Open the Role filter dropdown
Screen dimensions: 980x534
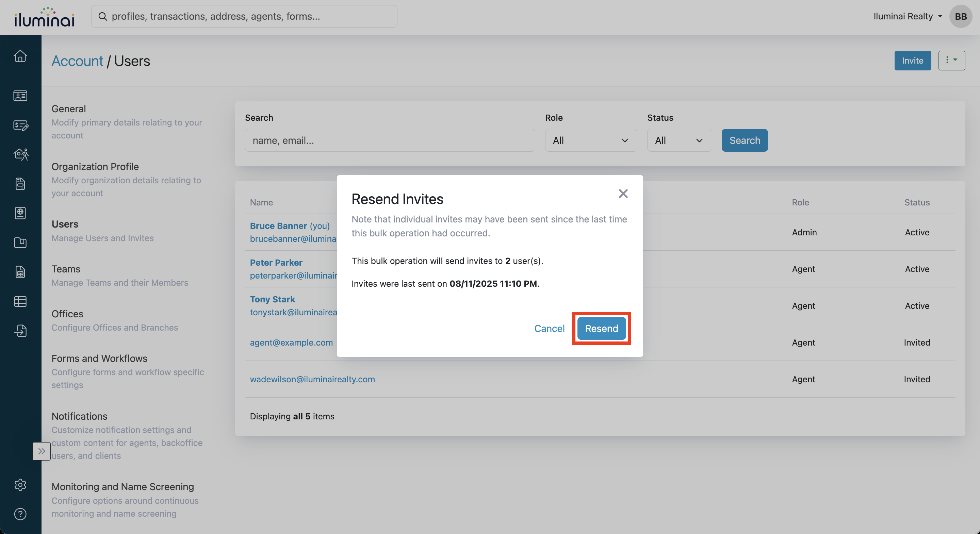[x=590, y=140]
